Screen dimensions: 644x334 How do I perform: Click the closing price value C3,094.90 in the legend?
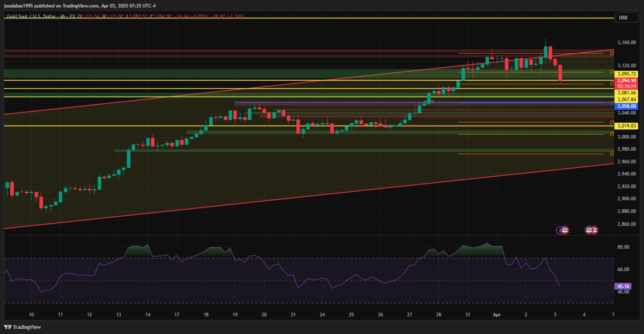point(161,16)
